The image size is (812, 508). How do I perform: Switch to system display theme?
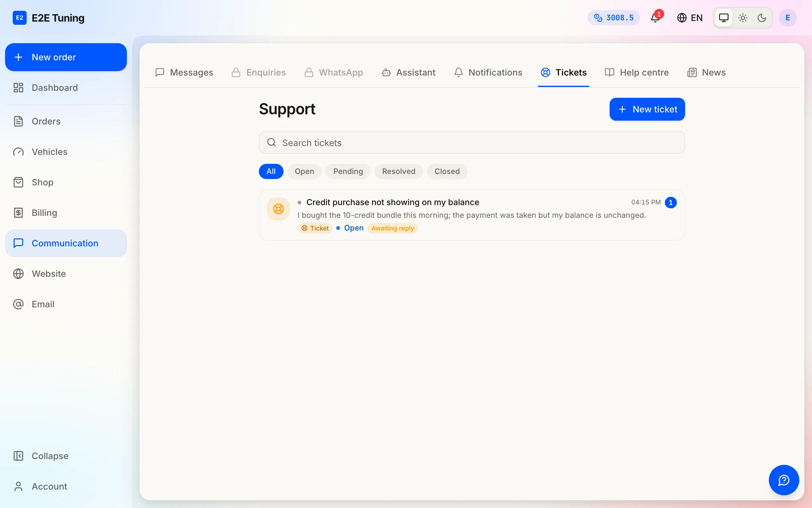coord(724,17)
